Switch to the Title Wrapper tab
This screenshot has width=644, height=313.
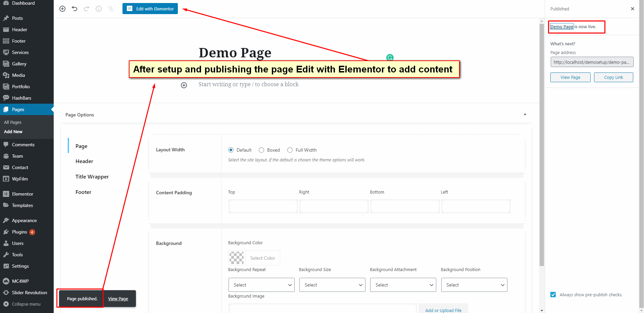point(92,177)
